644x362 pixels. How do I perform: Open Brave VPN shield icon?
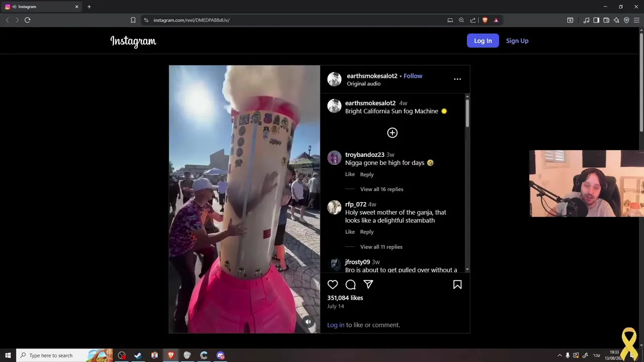[626, 20]
